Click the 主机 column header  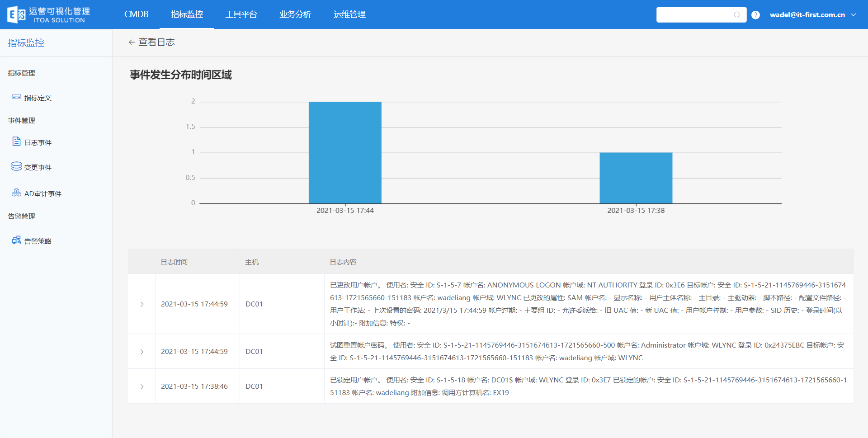(x=252, y=262)
